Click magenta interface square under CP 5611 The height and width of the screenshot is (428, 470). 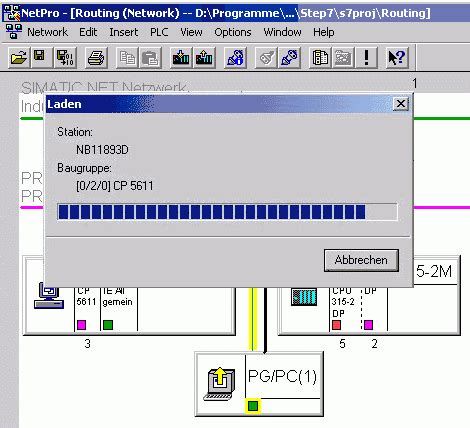tap(82, 325)
